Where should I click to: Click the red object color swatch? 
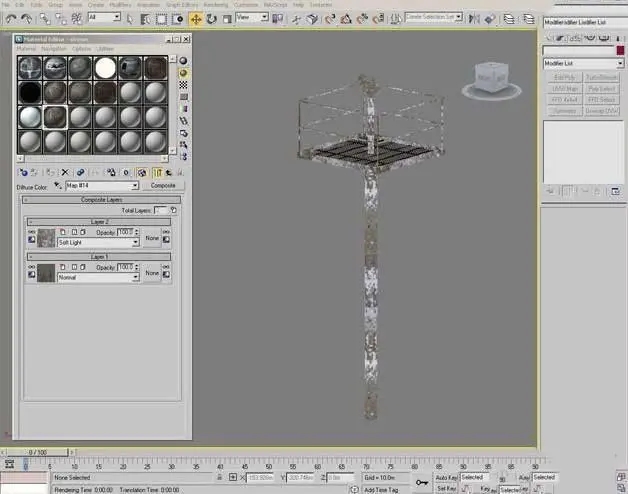(x=620, y=50)
